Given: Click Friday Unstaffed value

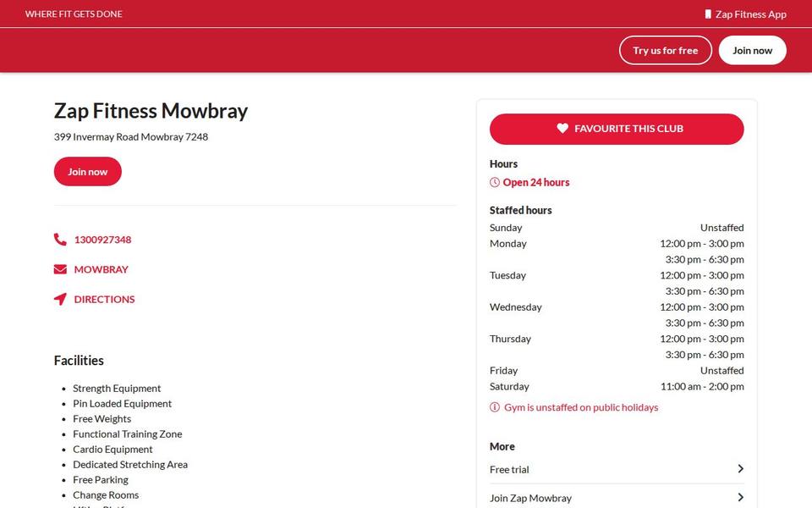Looking at the screenshot, I should [x=721, y=371].
